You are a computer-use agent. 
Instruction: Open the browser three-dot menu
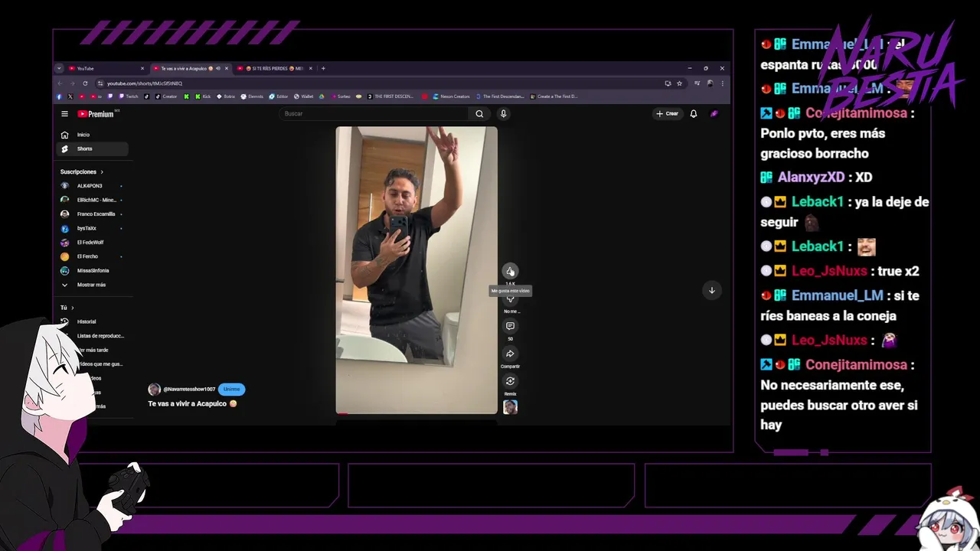pyautogui.click(x=722, y=83)
